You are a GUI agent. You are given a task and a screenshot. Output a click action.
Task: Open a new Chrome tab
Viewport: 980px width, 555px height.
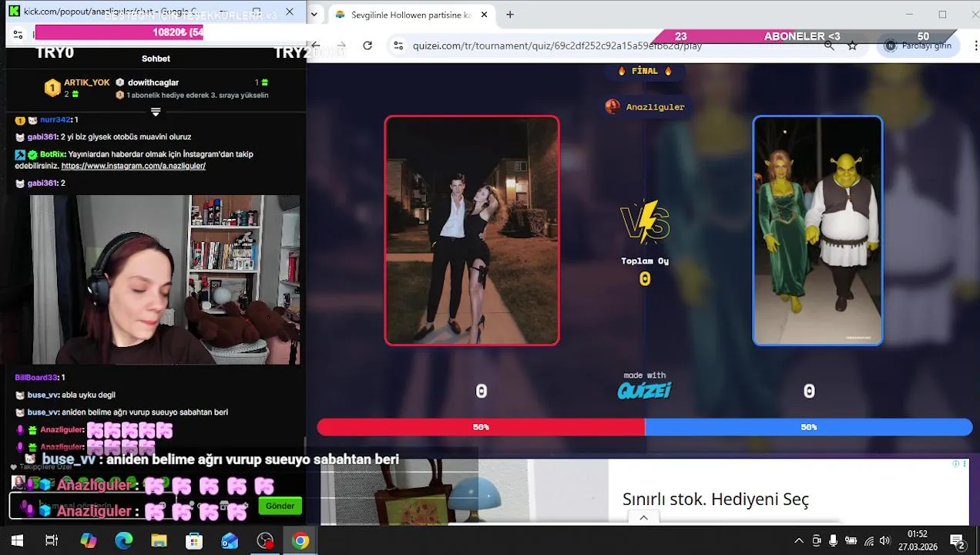(x=510, y=15)
